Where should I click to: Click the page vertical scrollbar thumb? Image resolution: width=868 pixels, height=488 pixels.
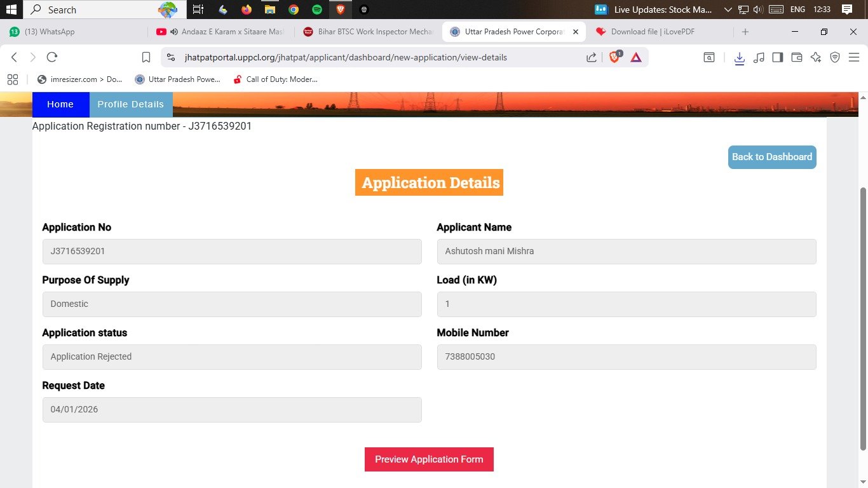tap(862, 318)
